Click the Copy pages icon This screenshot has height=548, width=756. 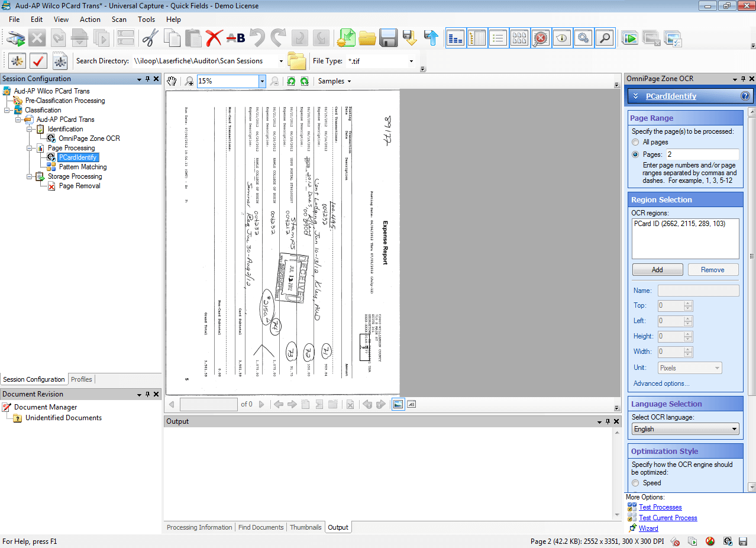tap(172, 38)
